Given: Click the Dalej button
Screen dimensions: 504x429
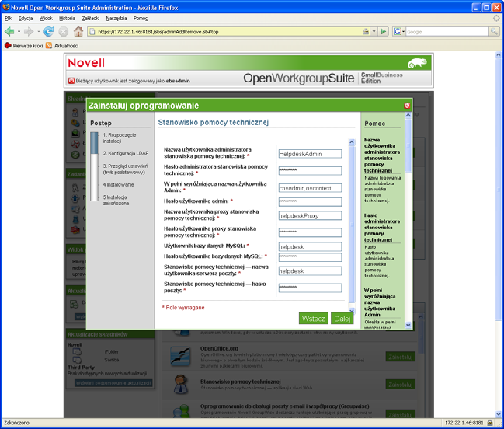Looking at the screenshot, I should pos(342,319).
